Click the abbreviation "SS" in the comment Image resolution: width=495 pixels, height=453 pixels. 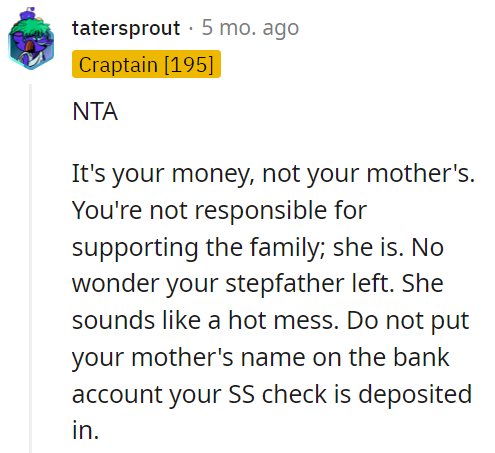[241, 394]
